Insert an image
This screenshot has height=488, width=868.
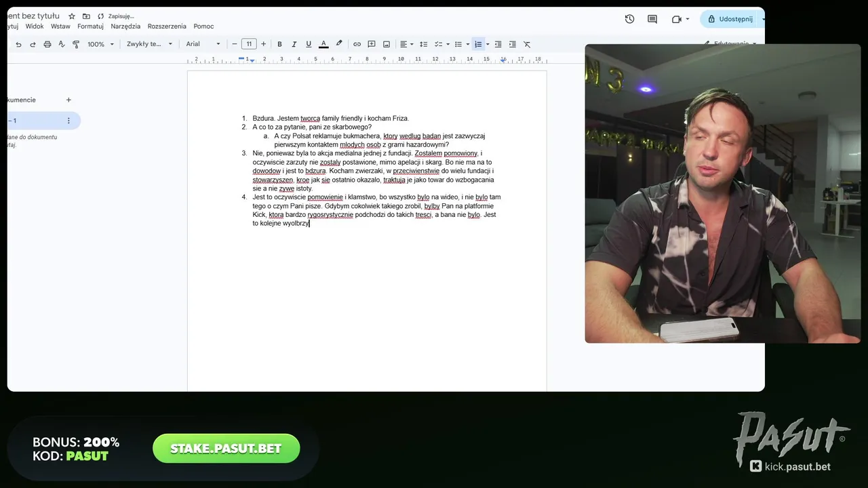tap(387, 44)
